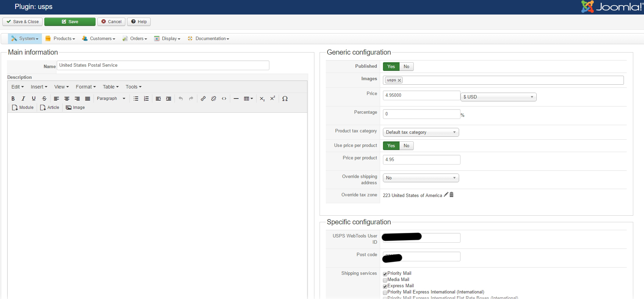Open the Override shipping address dropdown

pyautogui.click(x=421, y=178)
